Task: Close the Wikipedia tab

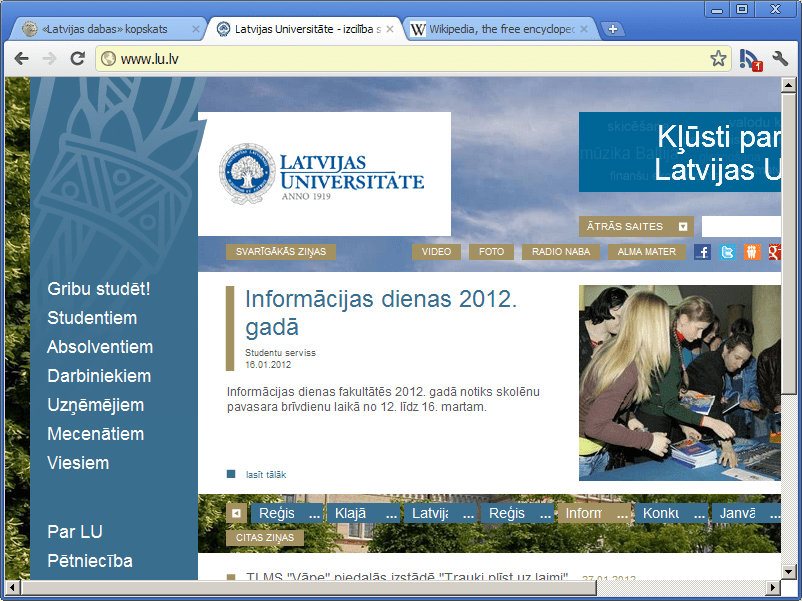Action: click(x=584, y=29)
